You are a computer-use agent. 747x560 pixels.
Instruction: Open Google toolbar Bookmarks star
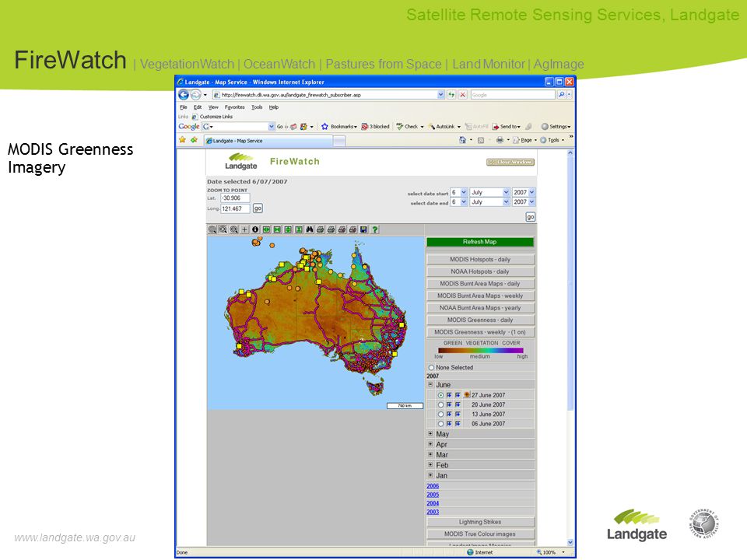pyautogui.click(x=325, y=127)
